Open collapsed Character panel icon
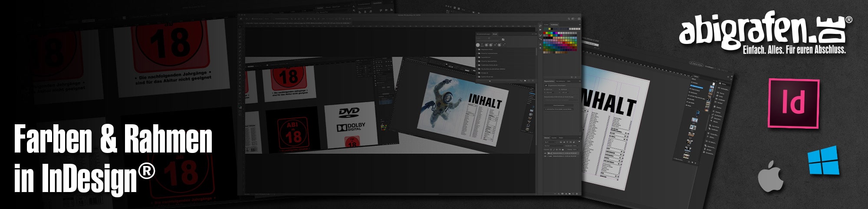 540,44
